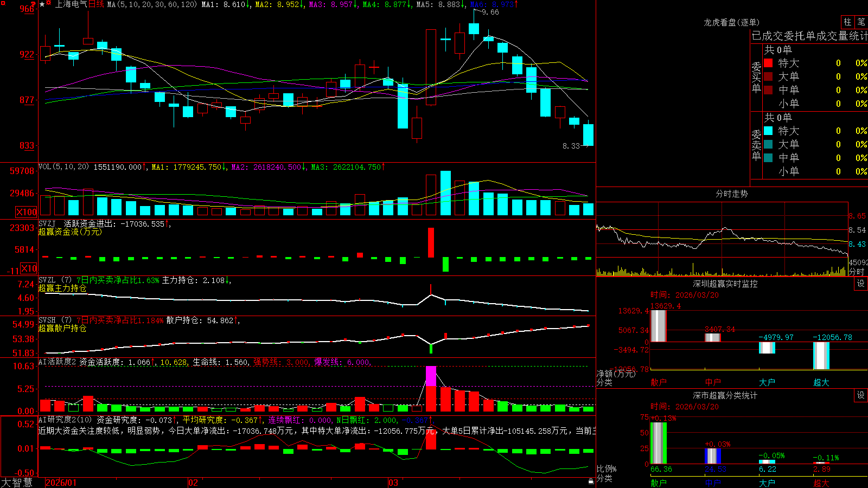Click the 龙虎看盘(逐单) panel title
This screenshot has height=488, width=868.
tap(732, 22)
